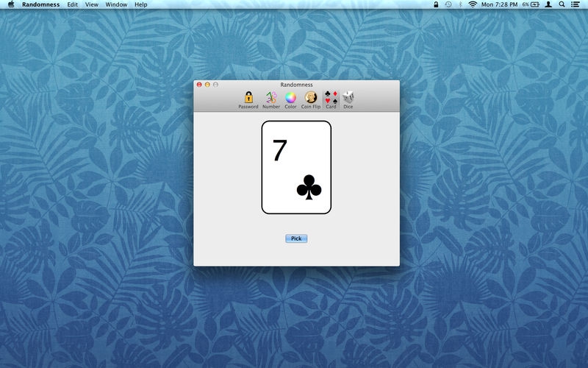The width and height of the screenshot is (588, 368).
Task: Switch to the Number generator
Action: [x=271, y=100]
